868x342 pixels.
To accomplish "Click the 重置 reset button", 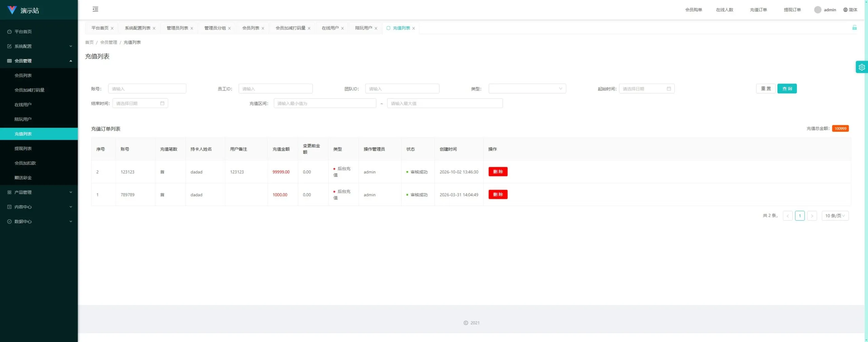I will (766, 89).
